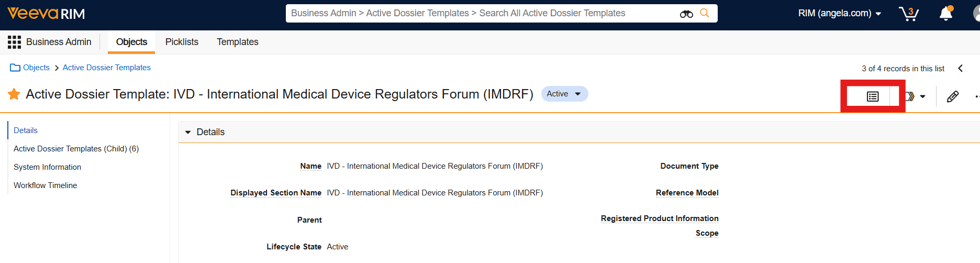Select the Objects tab
The width and height of the screenshot is (980, 263).
[131, 42]
